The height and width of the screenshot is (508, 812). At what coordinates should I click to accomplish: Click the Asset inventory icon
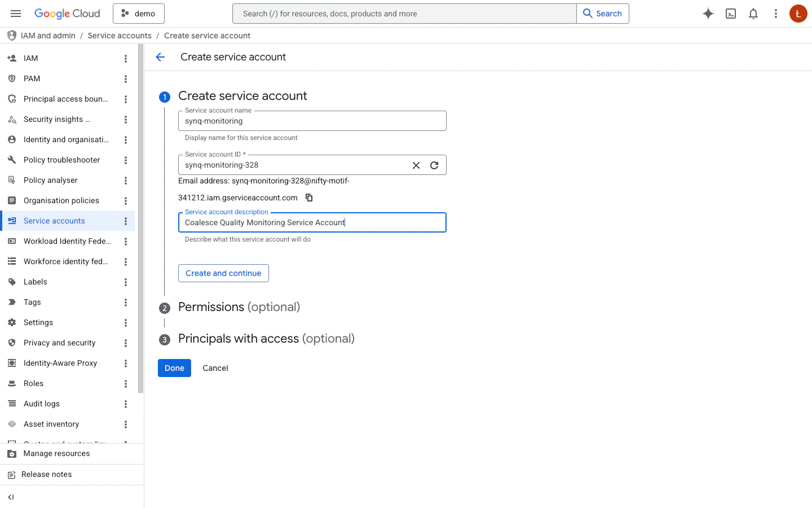[x=12, y=424]
